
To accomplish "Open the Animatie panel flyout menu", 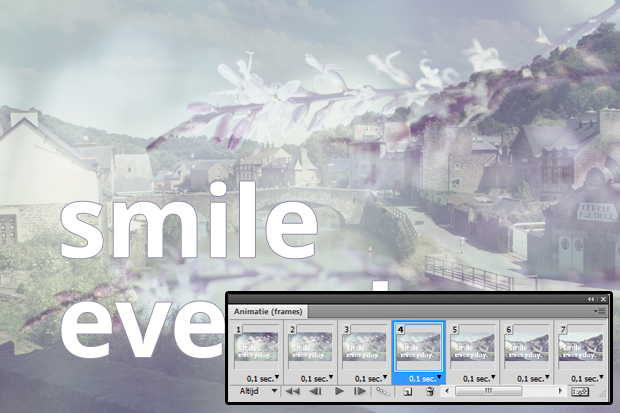I will 599,311.
